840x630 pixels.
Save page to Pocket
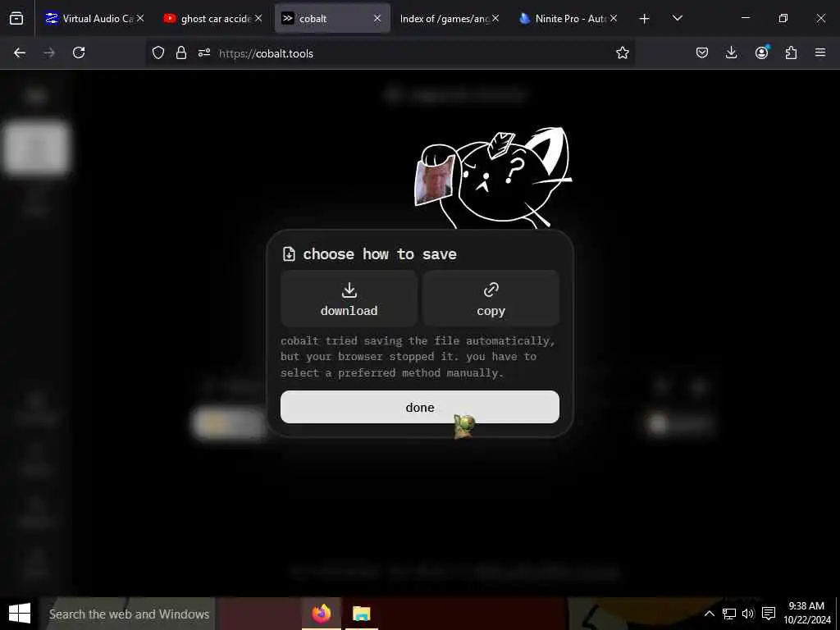click(x=702, y=52)
